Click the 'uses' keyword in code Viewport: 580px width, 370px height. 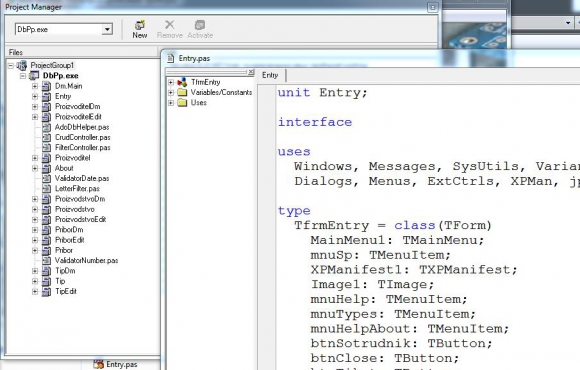click(x=294, y=152)
